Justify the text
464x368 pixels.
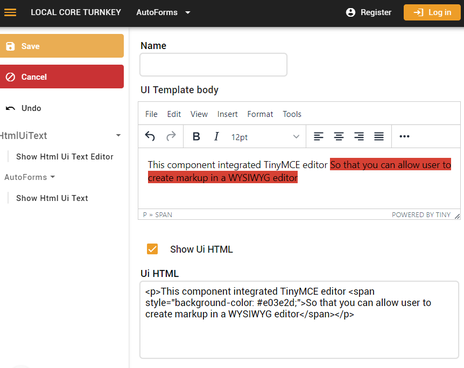tap(379, 136)
